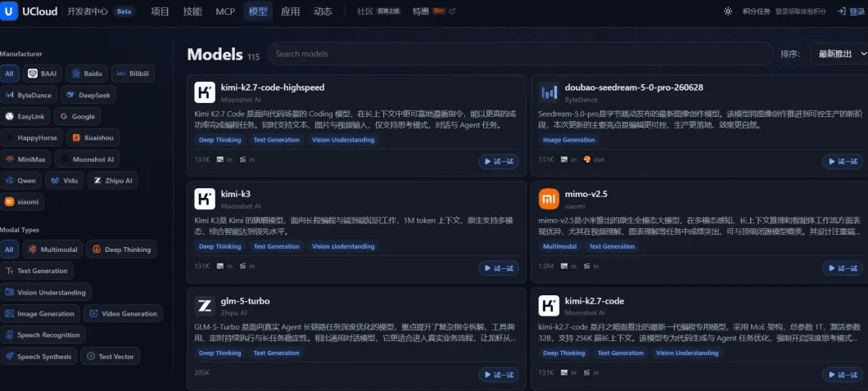The height and width of the screenshot is (391, 868).
Task: Click the external link icon beside 特惠
Action: pyautogui.click(x=452, y=11)
